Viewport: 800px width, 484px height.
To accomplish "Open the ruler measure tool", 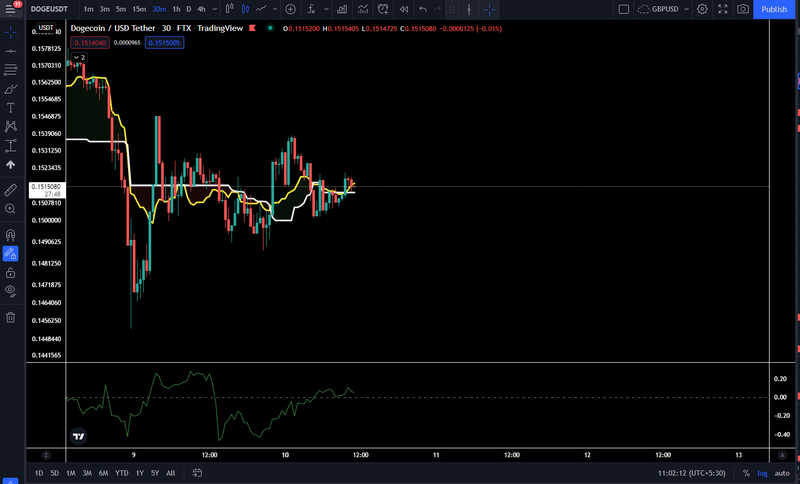I will tap(10, 190).
